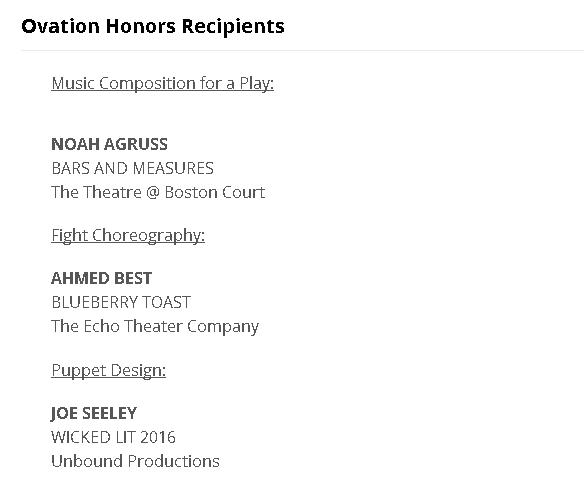Click the word Company in Echo Theater line
This screenshot has width=584, height=496.
click(223, 327)
